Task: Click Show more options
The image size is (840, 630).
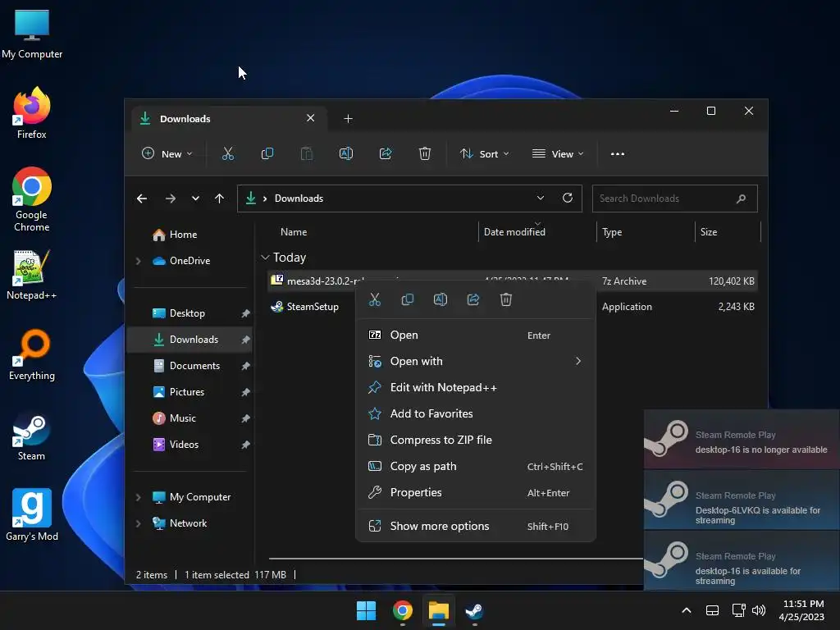Action: tap(475, 526)
